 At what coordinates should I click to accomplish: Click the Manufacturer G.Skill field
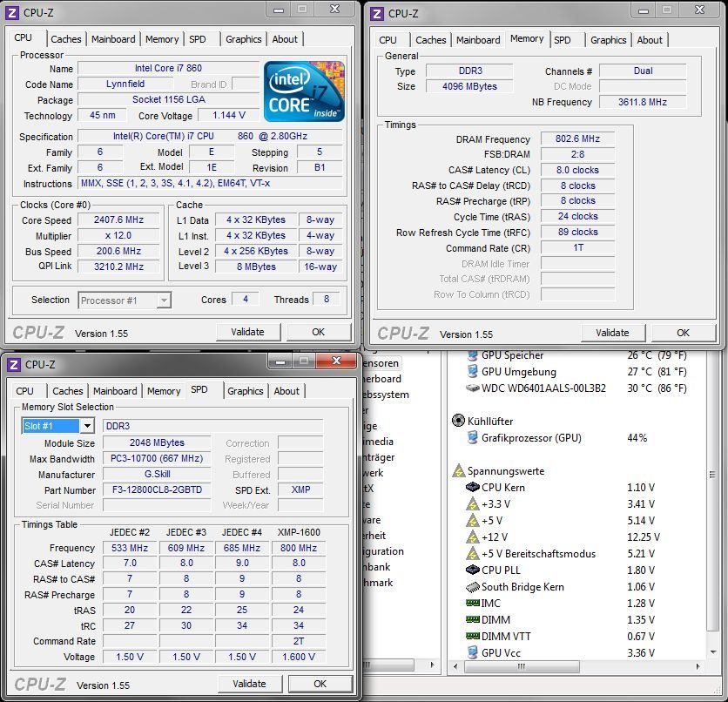(157, 474)
